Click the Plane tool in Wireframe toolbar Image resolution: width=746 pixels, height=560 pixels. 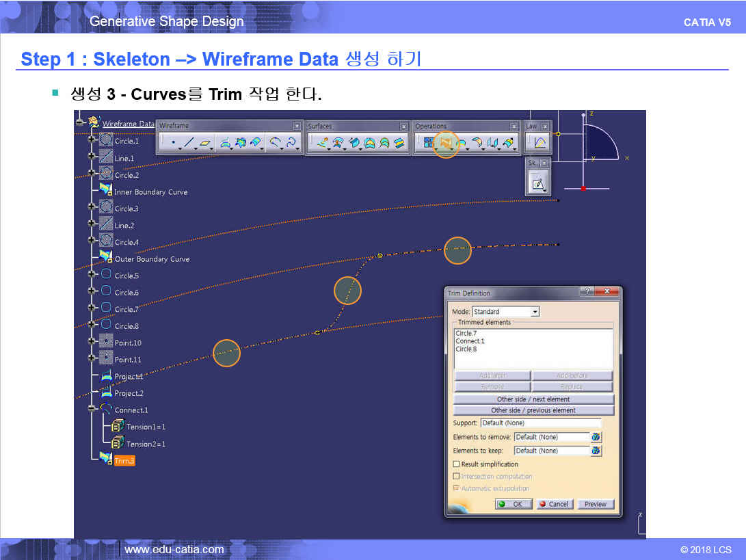[x=205, y=143]
